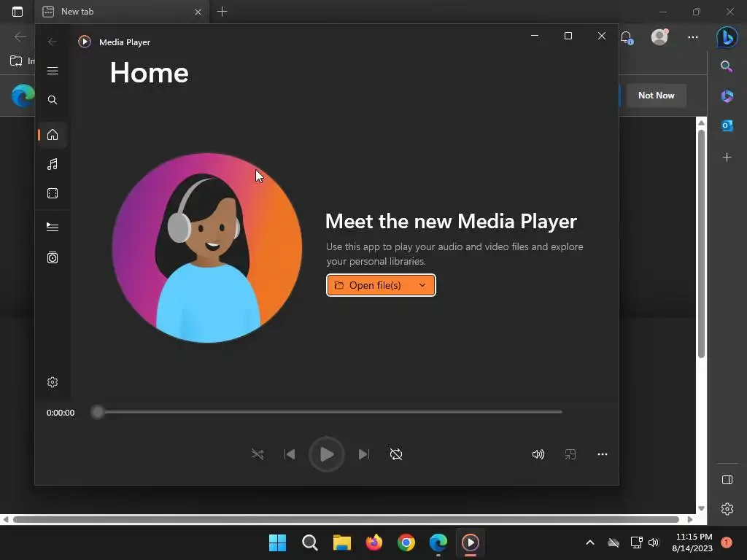This screenshot has width=747, height=560.
Task: Open the Windows Start menu
Action: (277, 542)
